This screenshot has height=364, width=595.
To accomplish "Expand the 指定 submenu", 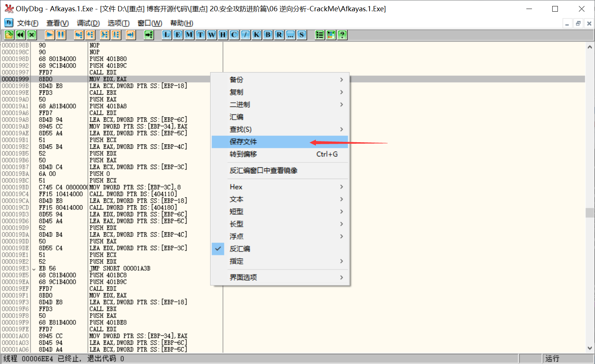I will point(280,261).
